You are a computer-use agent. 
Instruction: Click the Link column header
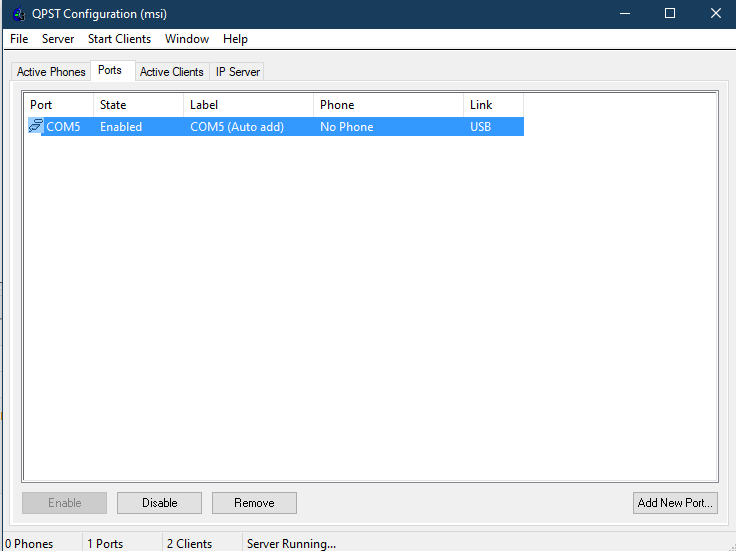493,105
